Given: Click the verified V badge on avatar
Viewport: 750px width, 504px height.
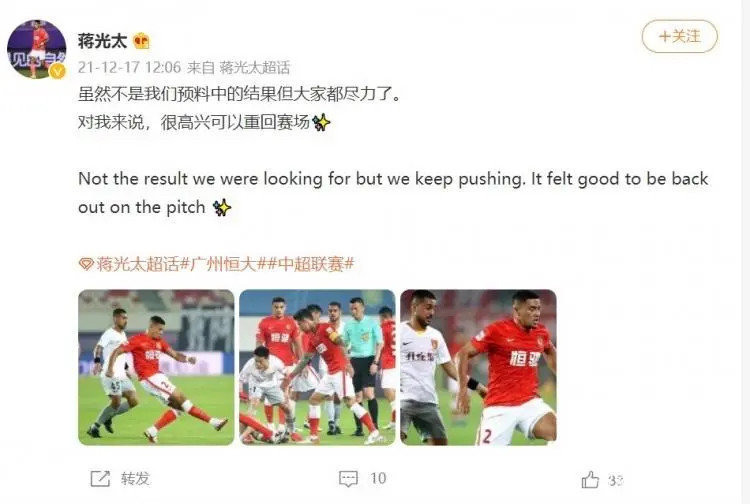Looking at the screenshot, I should (x=58, y=71).
